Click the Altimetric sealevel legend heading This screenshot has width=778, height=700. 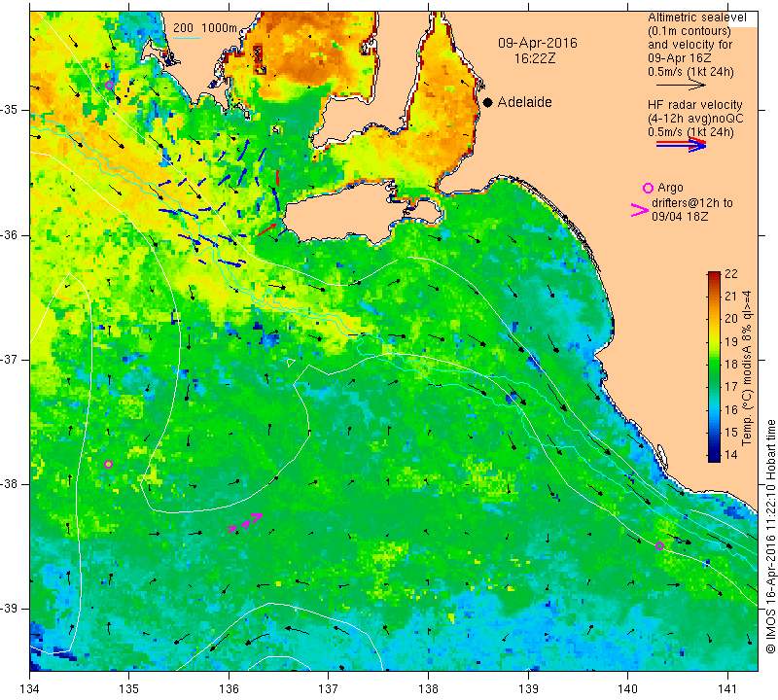[x=696, y=17]
